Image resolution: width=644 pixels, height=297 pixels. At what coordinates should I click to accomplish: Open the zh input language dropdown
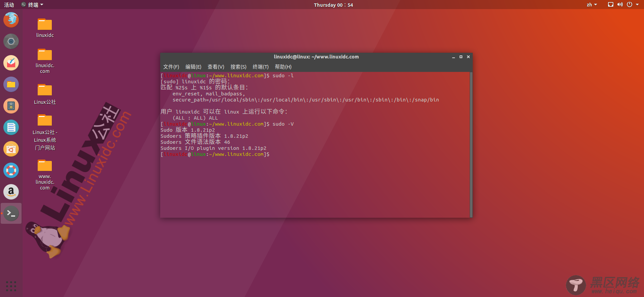[x=592, y=5]
